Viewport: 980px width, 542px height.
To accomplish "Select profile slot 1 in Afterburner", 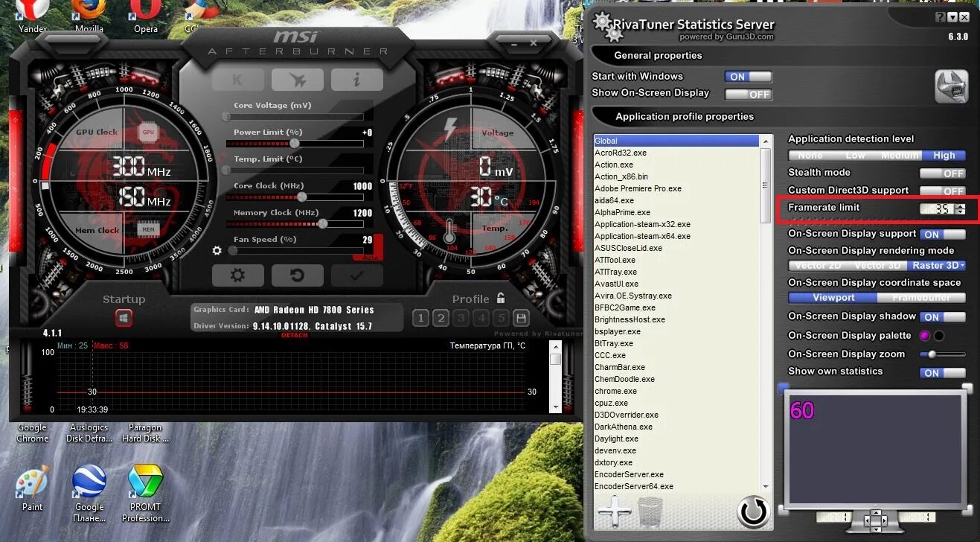I will pyautogui.click(x=420, y=319).
